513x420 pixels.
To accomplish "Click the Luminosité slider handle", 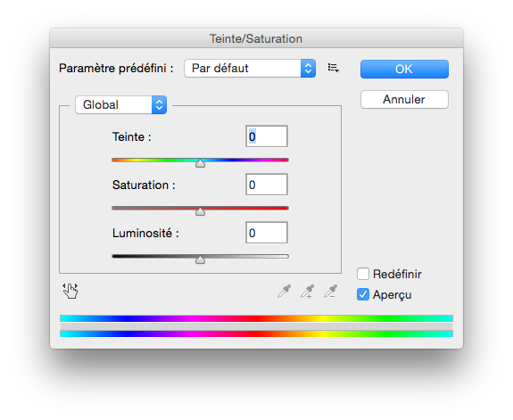I will [200, 259].
